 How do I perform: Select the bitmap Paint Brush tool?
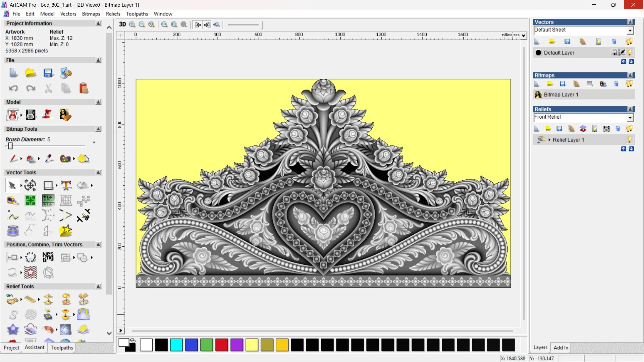click(x=13, y=159)
